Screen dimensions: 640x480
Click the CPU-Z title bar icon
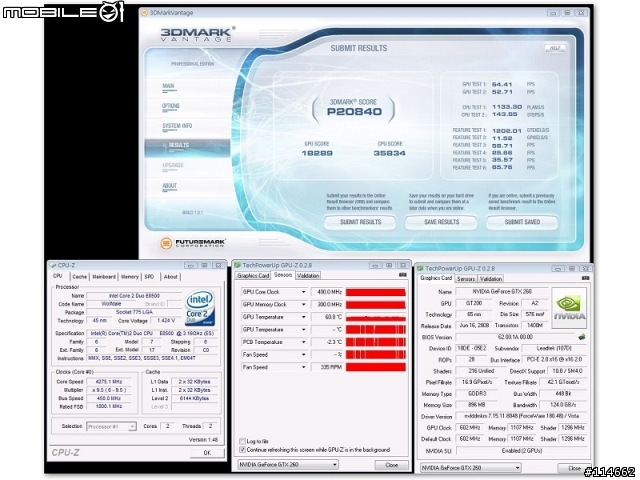pyautogui.click(x=53, y=265)
